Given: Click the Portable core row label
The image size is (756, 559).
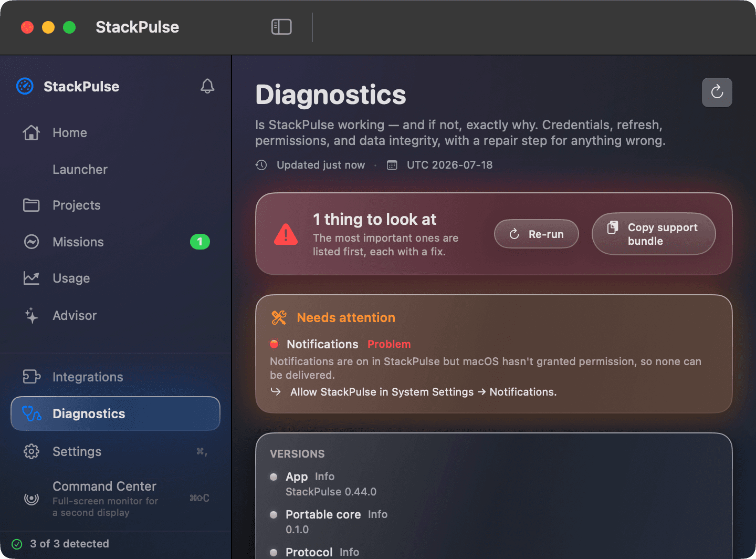Looking at the screenshot, I should (x=323, y=514).
